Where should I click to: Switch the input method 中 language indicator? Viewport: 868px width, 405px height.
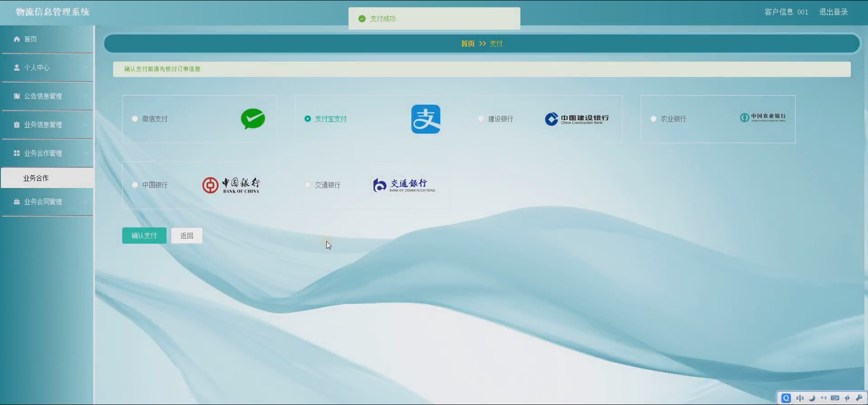(800, 398)
